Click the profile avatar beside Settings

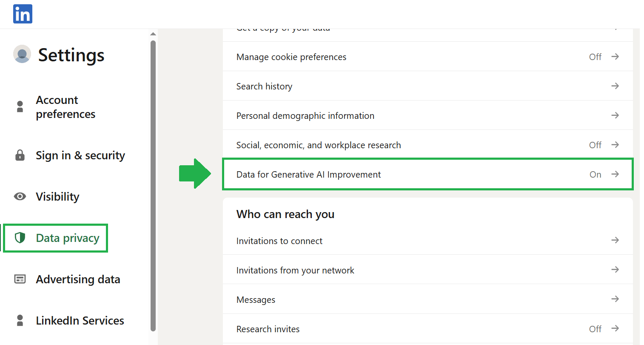(22, 54)
